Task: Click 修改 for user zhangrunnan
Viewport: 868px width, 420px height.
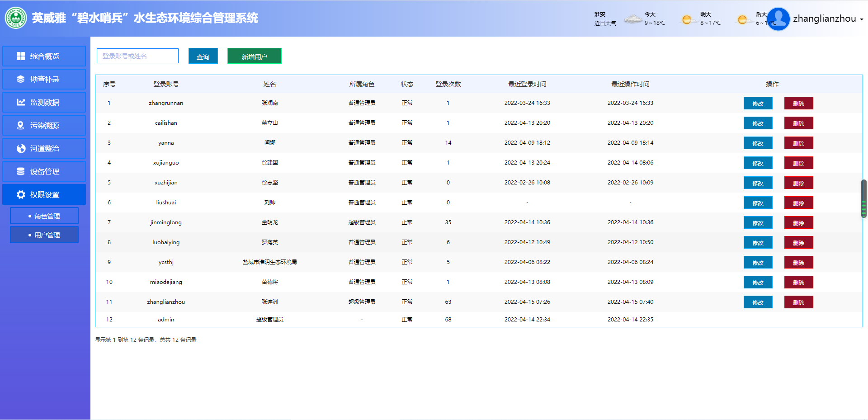Action: 758,104
